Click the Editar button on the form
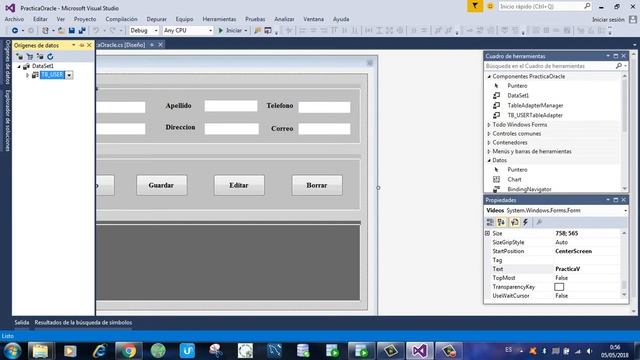The width and height of the screenshot is (640, 360). click(239, 185)
